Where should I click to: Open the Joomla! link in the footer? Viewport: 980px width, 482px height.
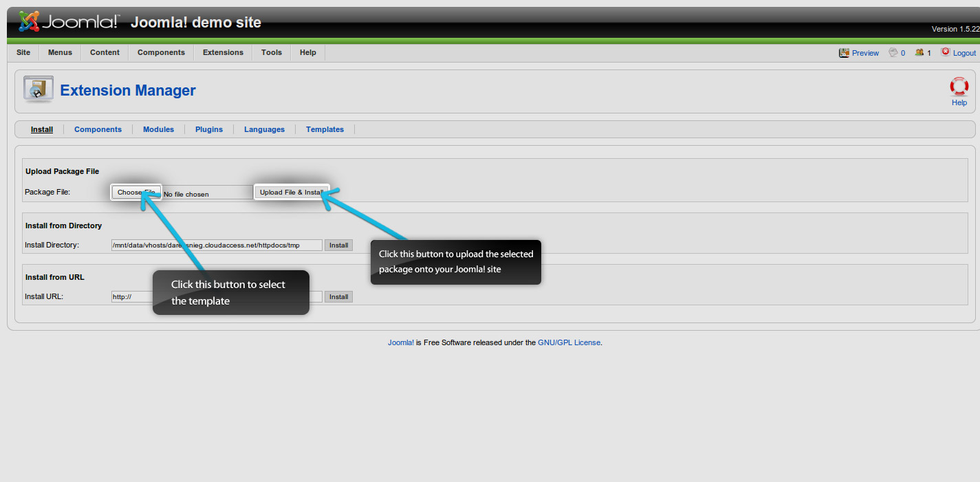[401, 342]
